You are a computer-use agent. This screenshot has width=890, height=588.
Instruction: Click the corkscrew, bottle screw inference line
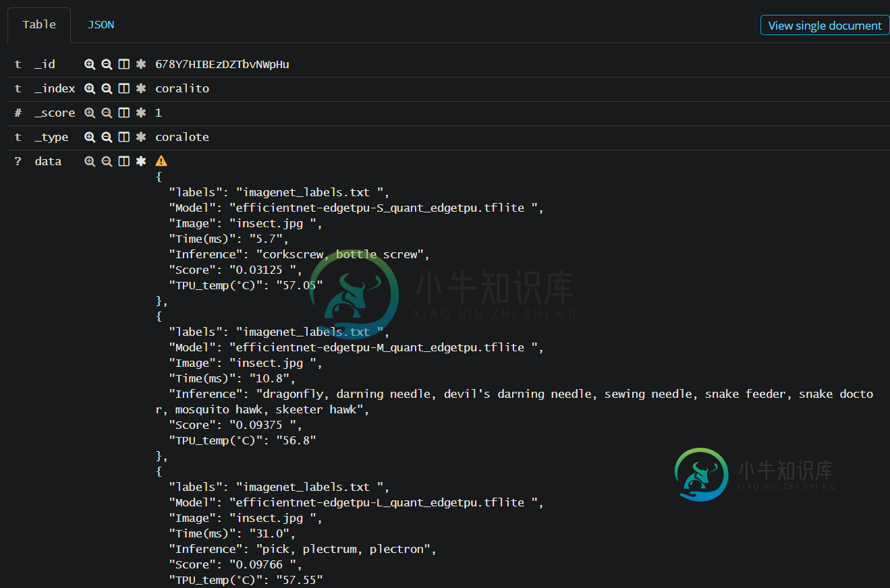tap(300, 254)
